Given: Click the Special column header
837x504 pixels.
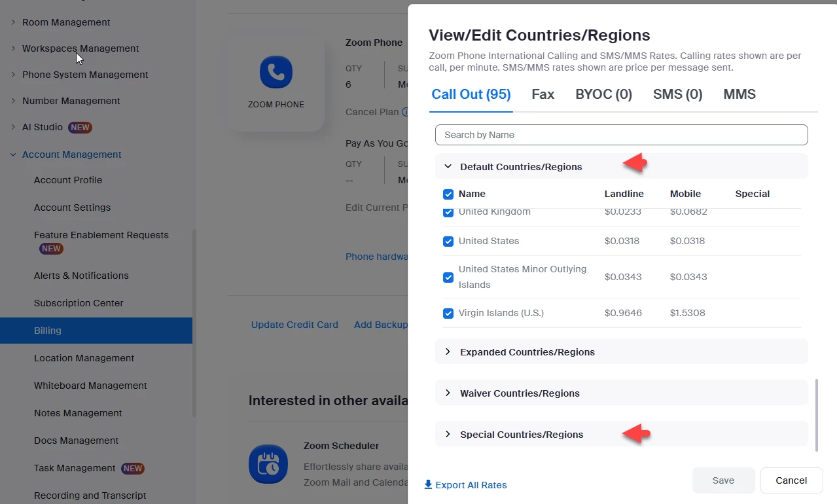Looking at the screenshot, I should pos(752,194).
